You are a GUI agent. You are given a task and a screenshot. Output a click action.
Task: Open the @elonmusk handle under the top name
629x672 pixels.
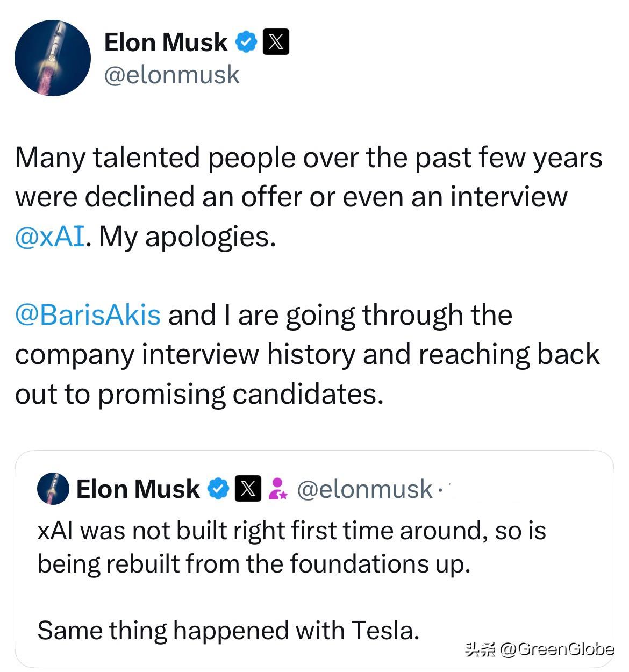click(171, 74)
